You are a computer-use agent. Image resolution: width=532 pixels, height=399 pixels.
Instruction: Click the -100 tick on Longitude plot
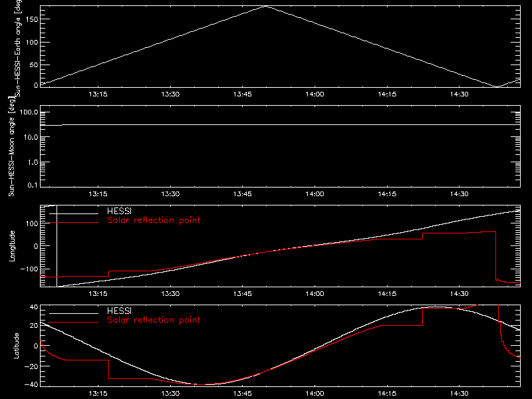pyautogui.click(x=29, y=269)
